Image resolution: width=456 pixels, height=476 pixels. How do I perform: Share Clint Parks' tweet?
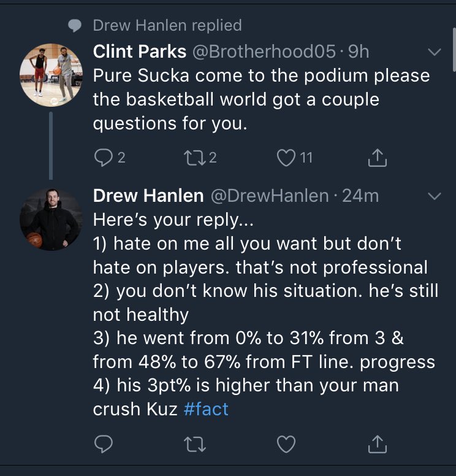click(378, 158)
